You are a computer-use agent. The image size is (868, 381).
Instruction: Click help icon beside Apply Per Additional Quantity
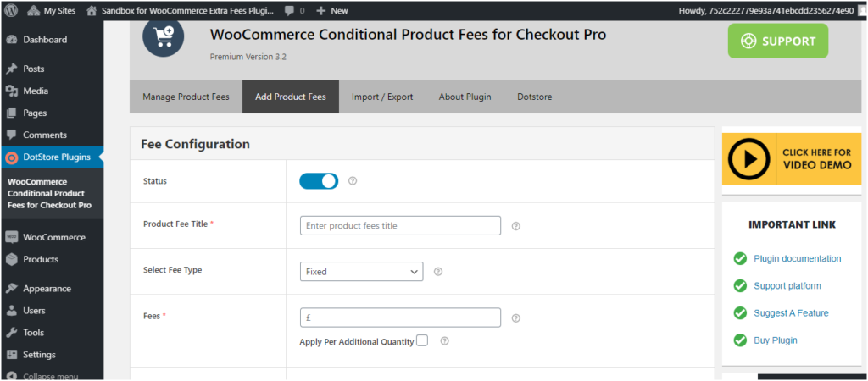[444, 341]
